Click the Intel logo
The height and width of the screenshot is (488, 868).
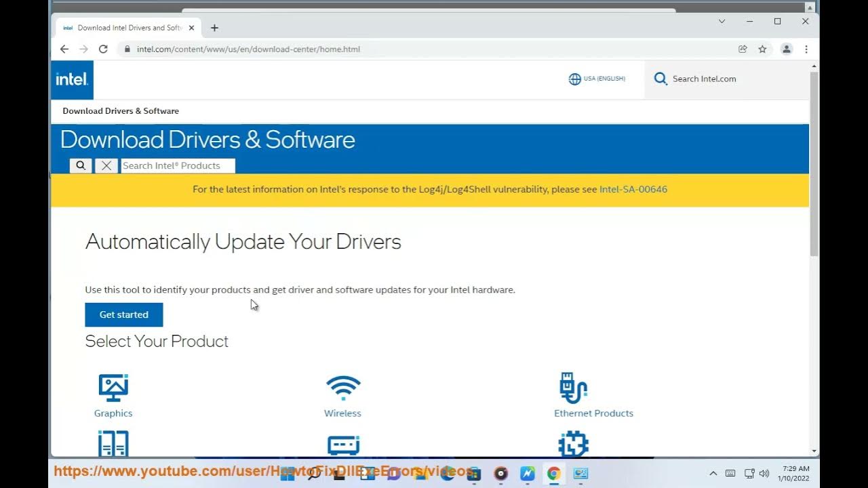click(72, 80)
